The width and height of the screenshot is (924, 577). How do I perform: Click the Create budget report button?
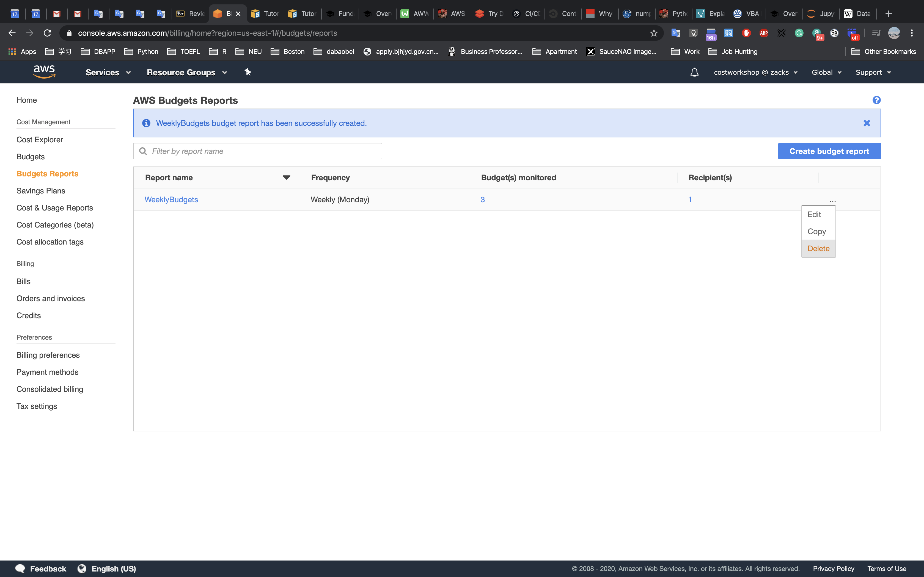829,151
